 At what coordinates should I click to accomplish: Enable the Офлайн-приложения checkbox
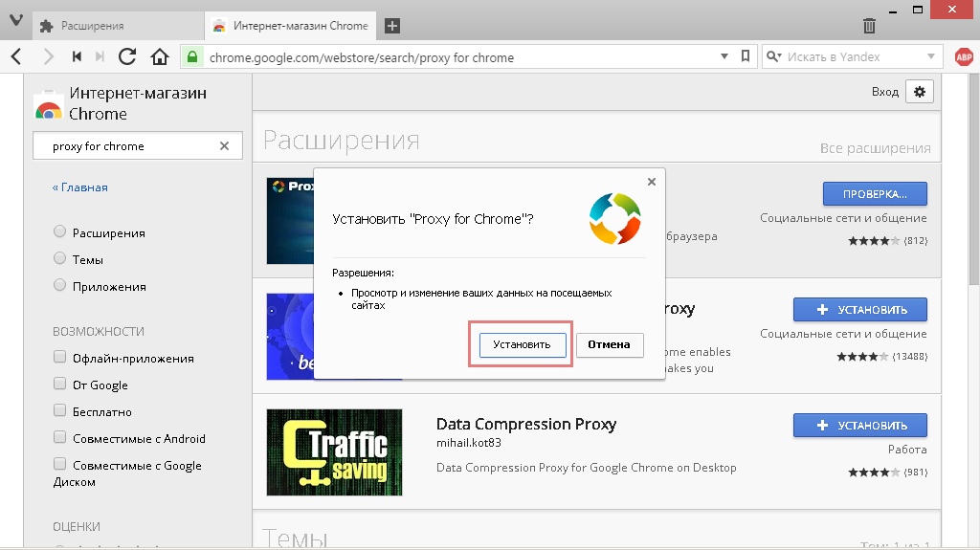60,359
